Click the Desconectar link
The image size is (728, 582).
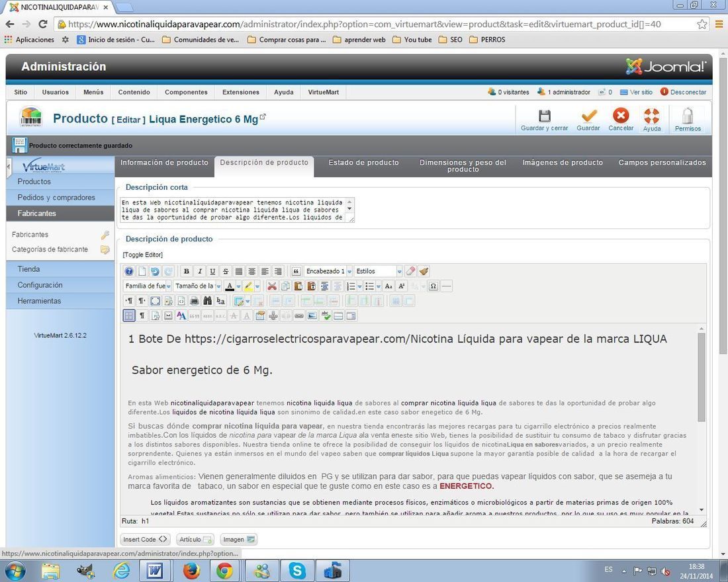tap(684, 92)
